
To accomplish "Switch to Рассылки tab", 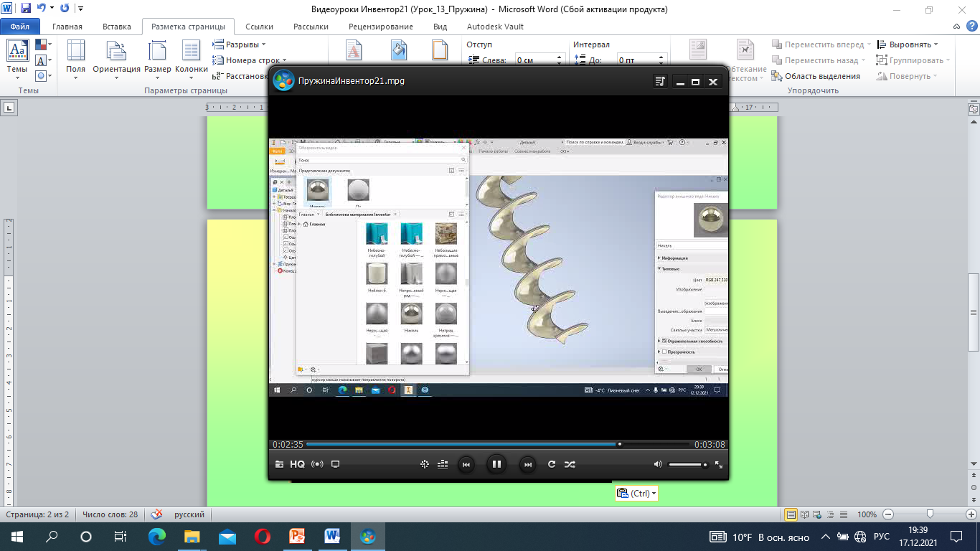I will (x=311, y=27).
